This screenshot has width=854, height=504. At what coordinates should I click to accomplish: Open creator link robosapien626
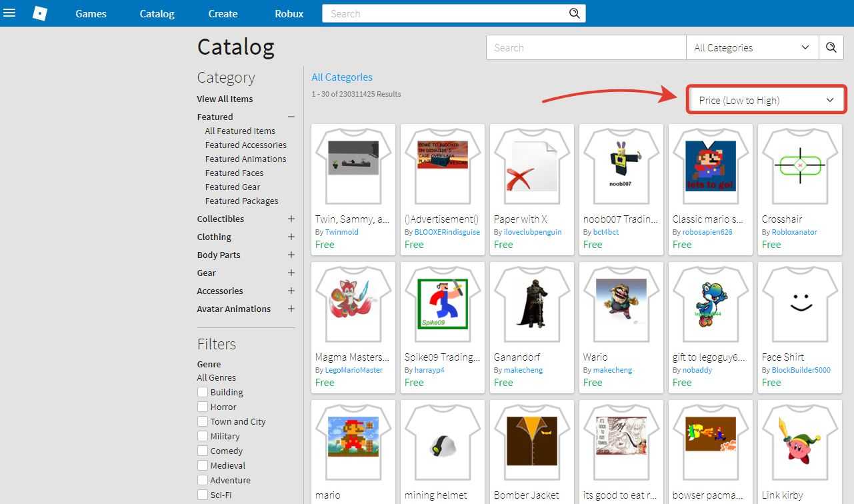[707, 232]
